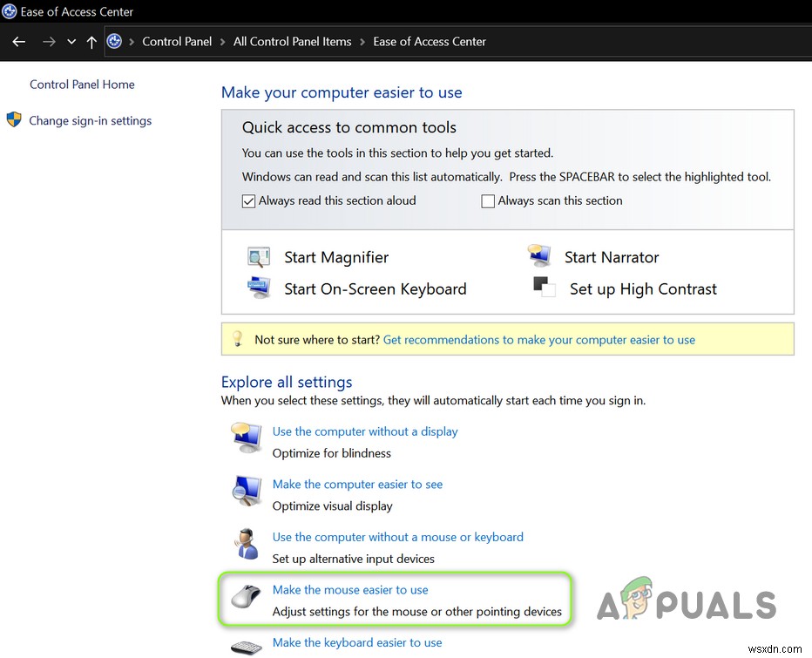Start Magnifier from quick access tools
Viewport: 812px width, 658px height.
click(x=336, y=257)
